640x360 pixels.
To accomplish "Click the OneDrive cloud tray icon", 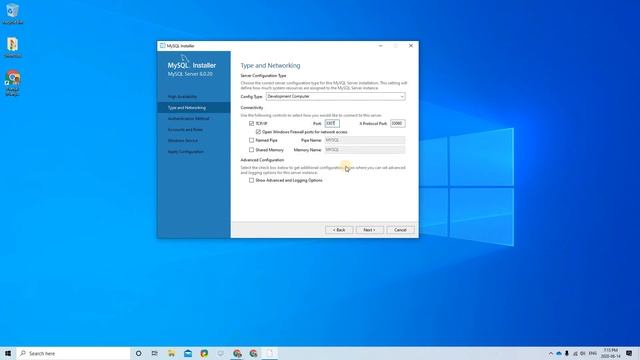I will tap(559, 353).
